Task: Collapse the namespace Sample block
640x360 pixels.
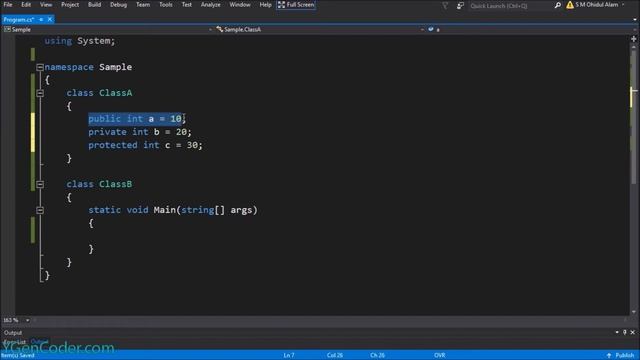Action: [x=40, y=67]
